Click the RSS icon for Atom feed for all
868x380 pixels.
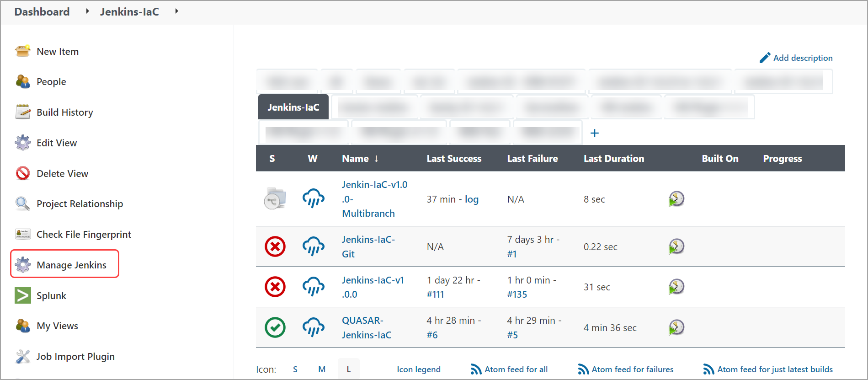[476, 369]
